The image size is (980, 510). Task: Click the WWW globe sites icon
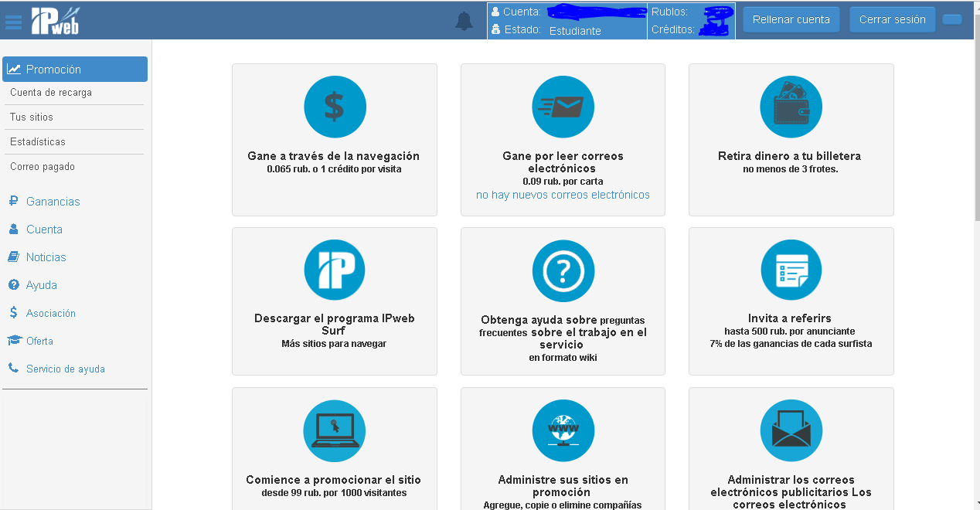(563, 430)
